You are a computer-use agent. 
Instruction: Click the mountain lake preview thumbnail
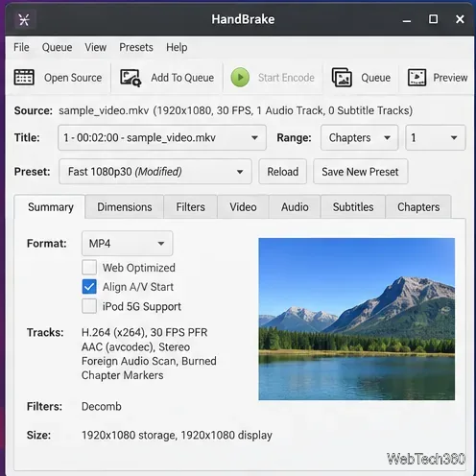coord(357,319)
